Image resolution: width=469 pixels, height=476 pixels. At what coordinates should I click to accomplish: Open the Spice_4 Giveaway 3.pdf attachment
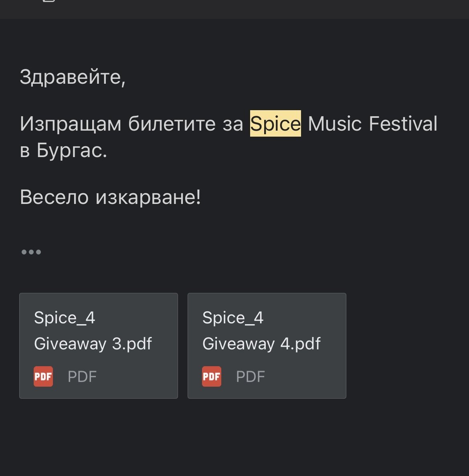pos(98,345)
